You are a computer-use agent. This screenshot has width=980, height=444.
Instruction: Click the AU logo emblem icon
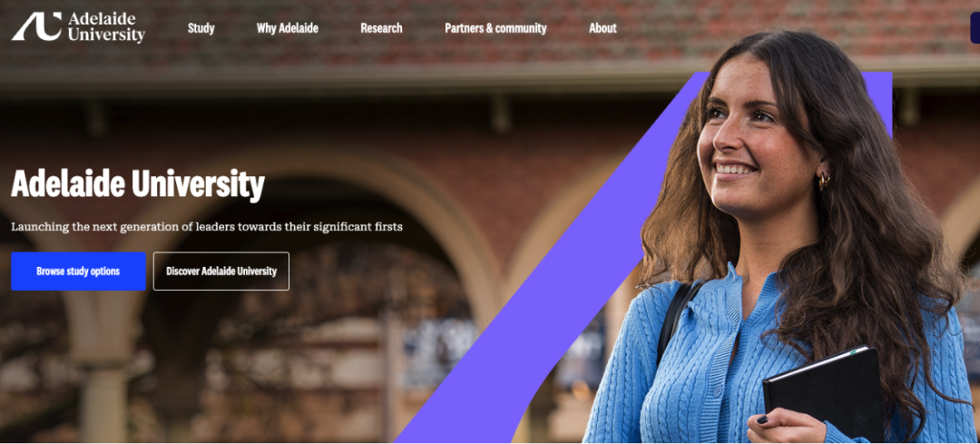(36, 27)
